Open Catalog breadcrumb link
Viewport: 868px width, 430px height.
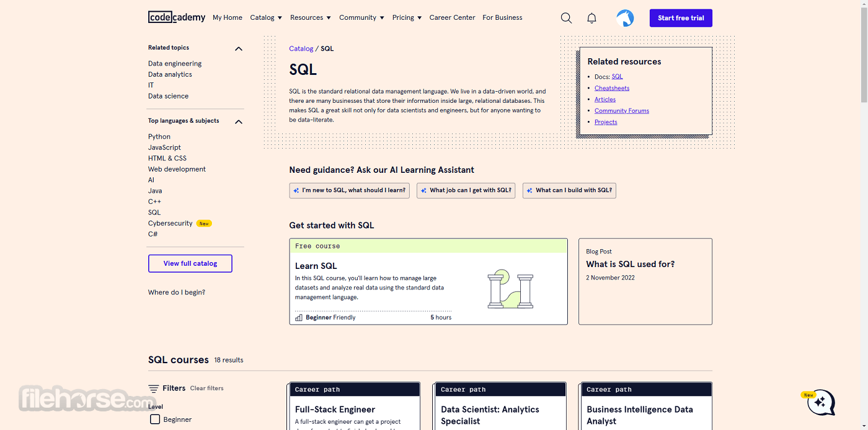(301, 48)
